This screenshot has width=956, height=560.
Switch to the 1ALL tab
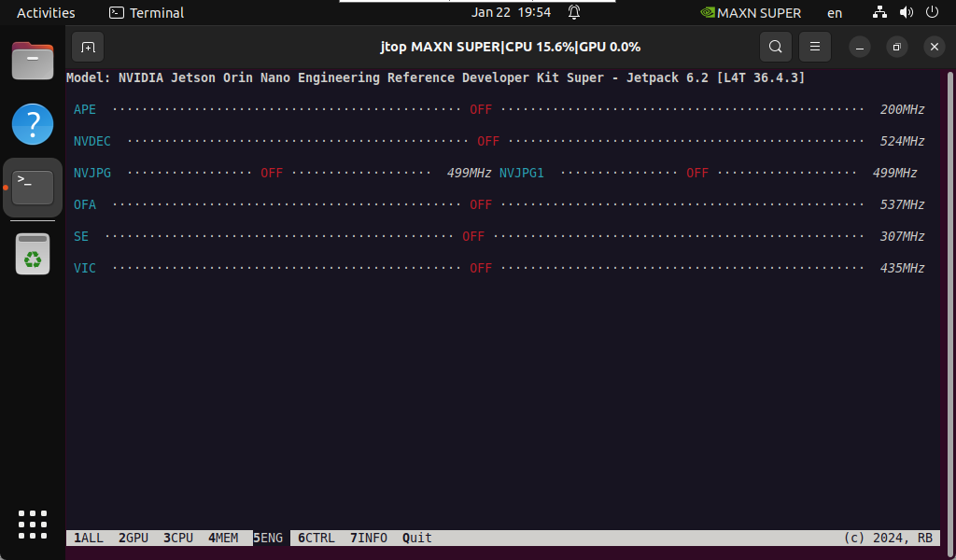[x=89, y=538]
